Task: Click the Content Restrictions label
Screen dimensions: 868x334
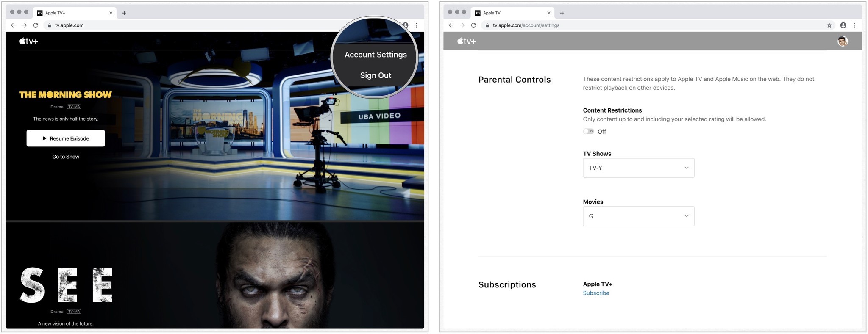Action: pyautogui.click(x=612, y=110)
